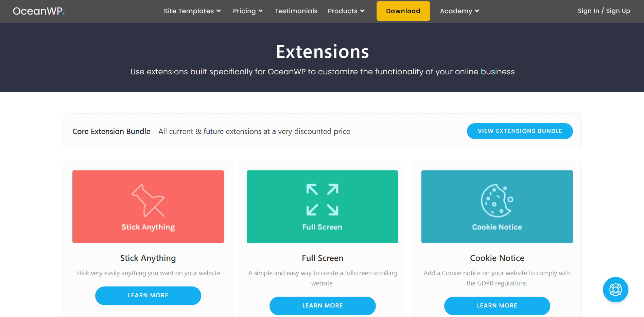Learn more about Cookie Notice
Screen dimensions: 644x317
tap(497, 305)
